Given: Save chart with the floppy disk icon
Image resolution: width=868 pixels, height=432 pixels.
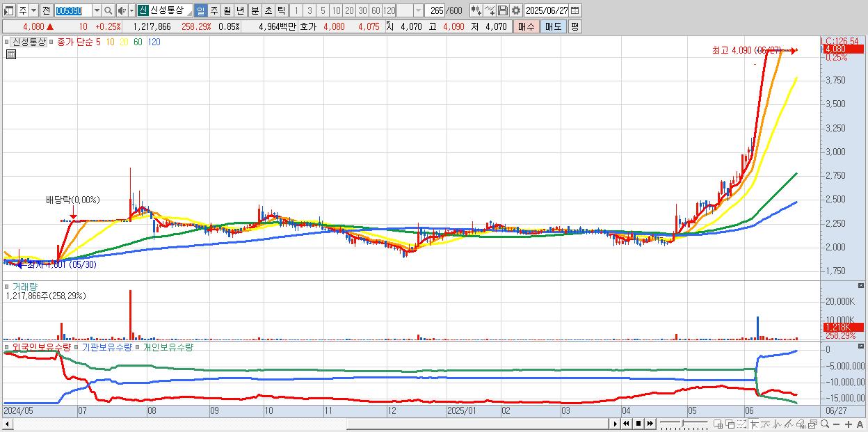Looking at the screenshot, I should 503,10.
